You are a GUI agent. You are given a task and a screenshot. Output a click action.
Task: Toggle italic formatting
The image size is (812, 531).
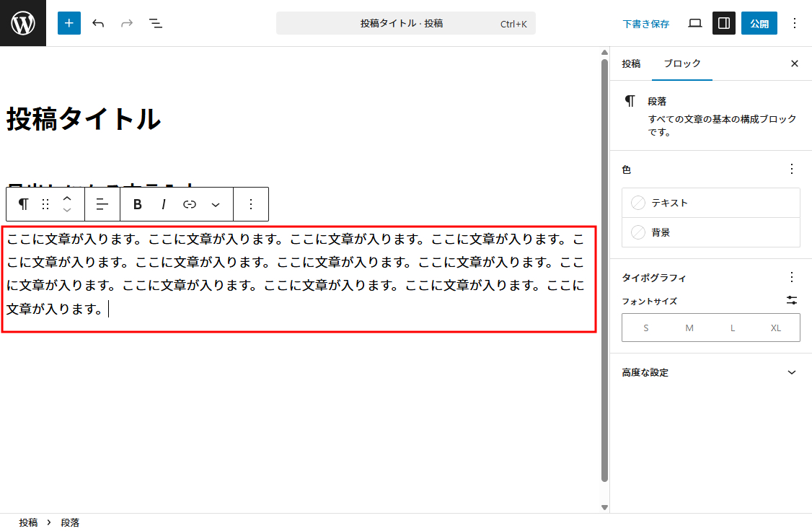(164, 204)
